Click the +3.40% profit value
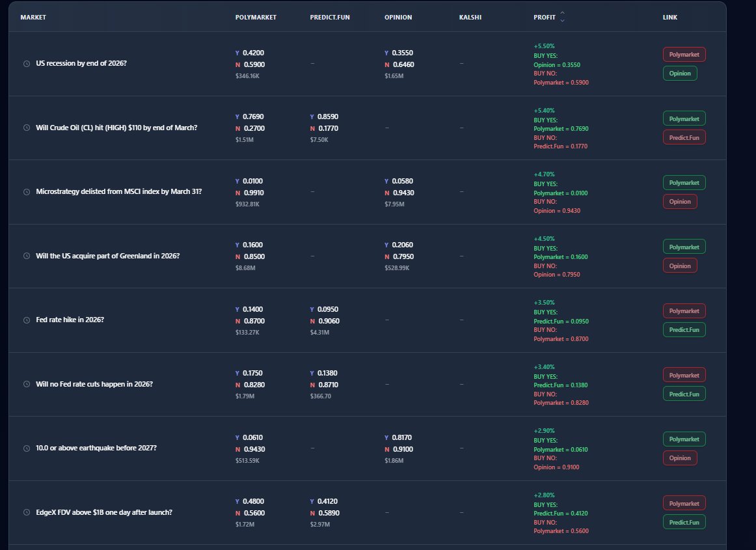 click(544, 367)
